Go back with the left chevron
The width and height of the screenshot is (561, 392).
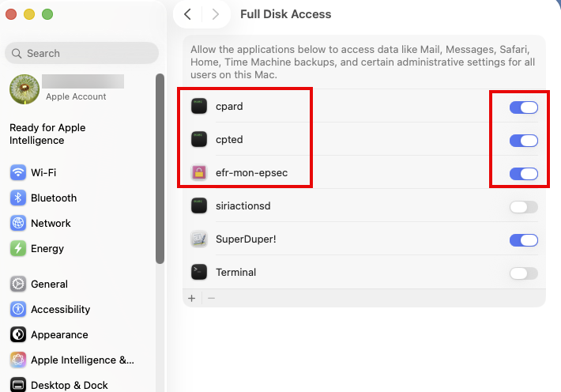click(x=187, y=14)
